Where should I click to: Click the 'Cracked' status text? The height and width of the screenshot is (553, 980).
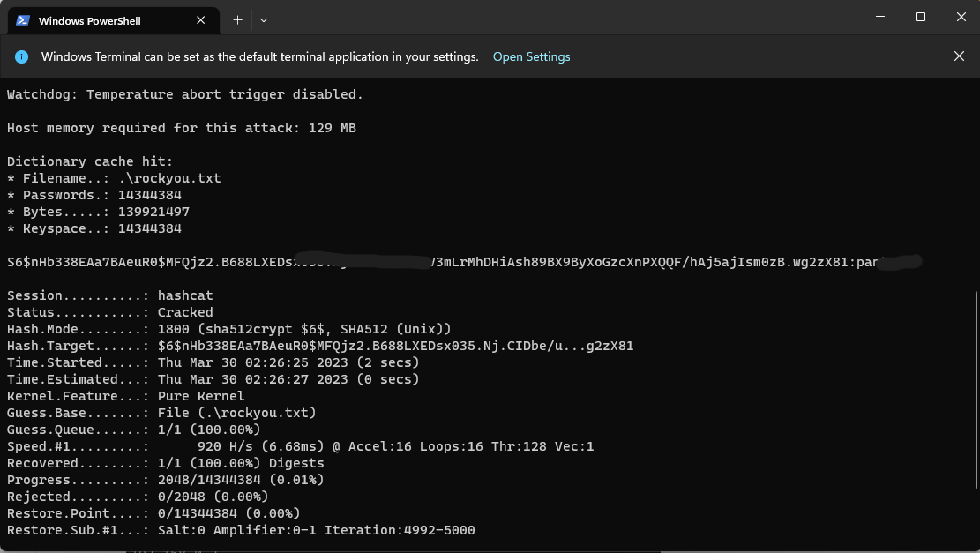185,312
